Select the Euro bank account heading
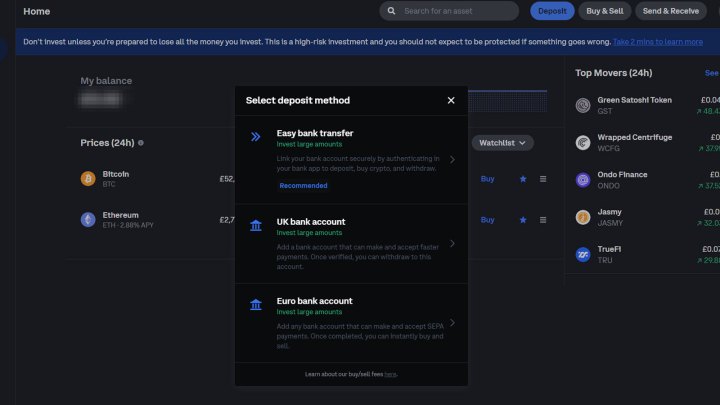 coord(315,301)
